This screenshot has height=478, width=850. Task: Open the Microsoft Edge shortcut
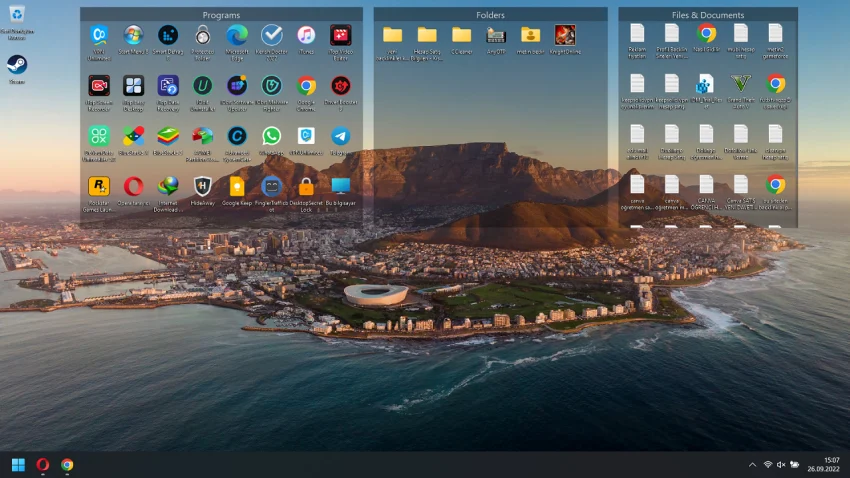point(237,36)
